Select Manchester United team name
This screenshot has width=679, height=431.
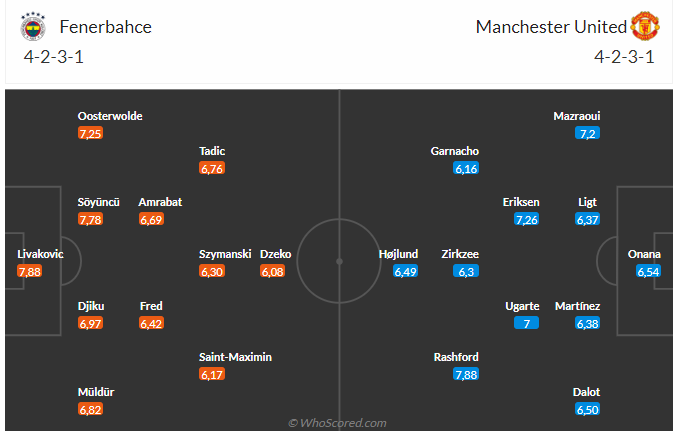(x=551, y=27)
